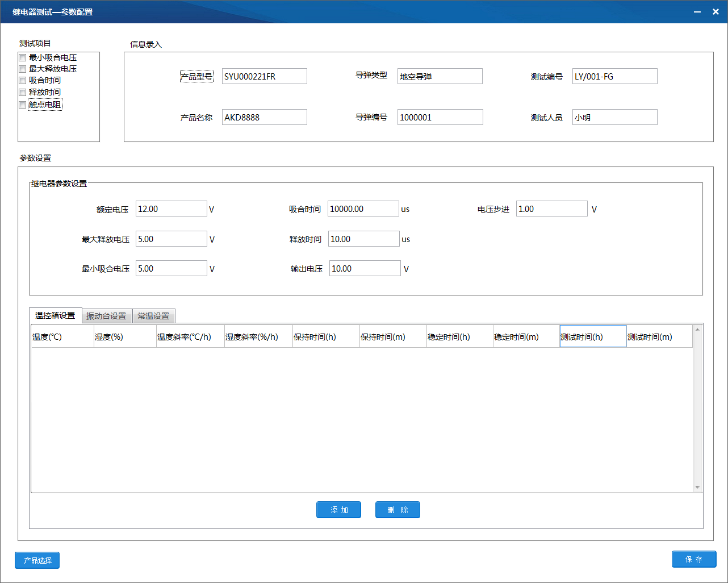Click the 添加 button
The image size is (728, 583).
point(339,510)
